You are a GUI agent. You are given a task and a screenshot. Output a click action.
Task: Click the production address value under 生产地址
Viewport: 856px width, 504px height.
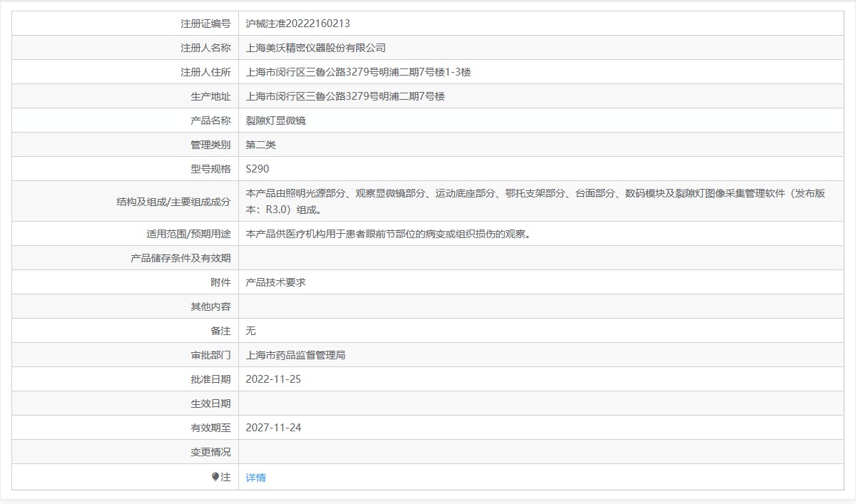(345, 96)
